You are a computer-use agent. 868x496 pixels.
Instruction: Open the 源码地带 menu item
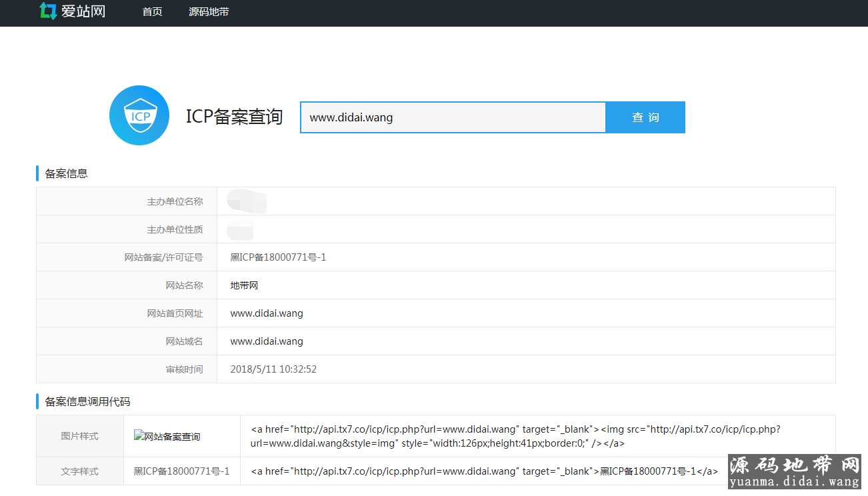209,12
